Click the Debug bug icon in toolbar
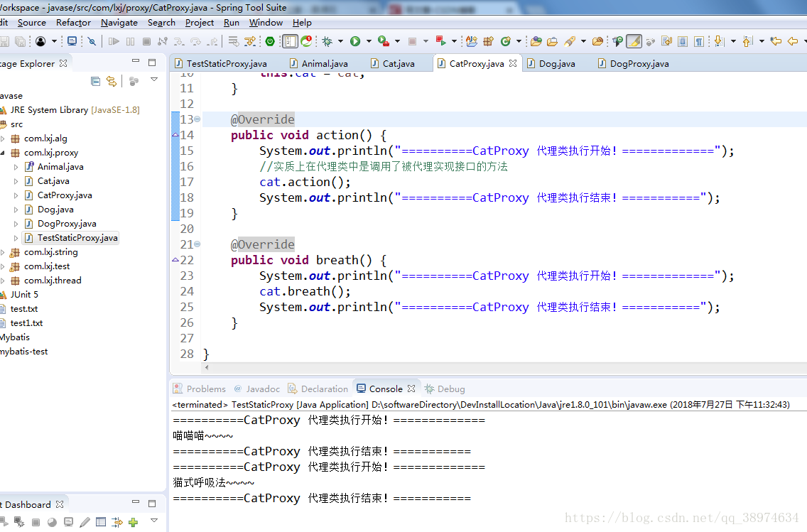This screenshot has height=532, width=807. (327, 41)
